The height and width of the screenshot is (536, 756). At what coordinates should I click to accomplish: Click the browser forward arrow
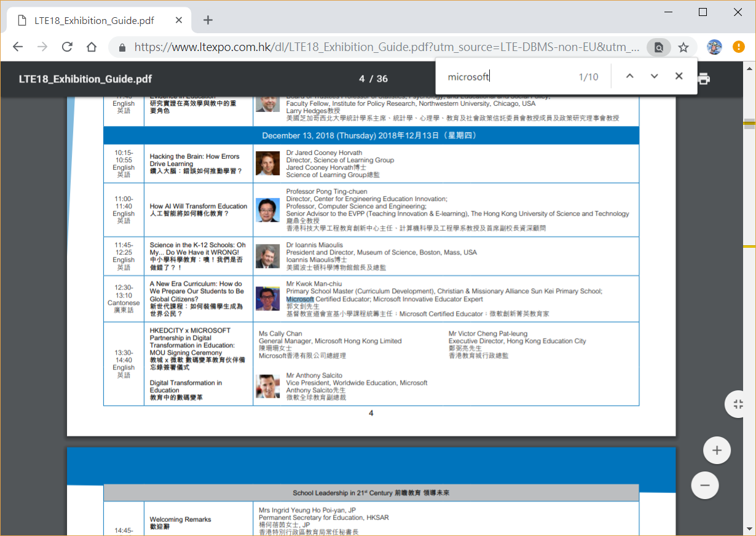click(x=42, y=47)
